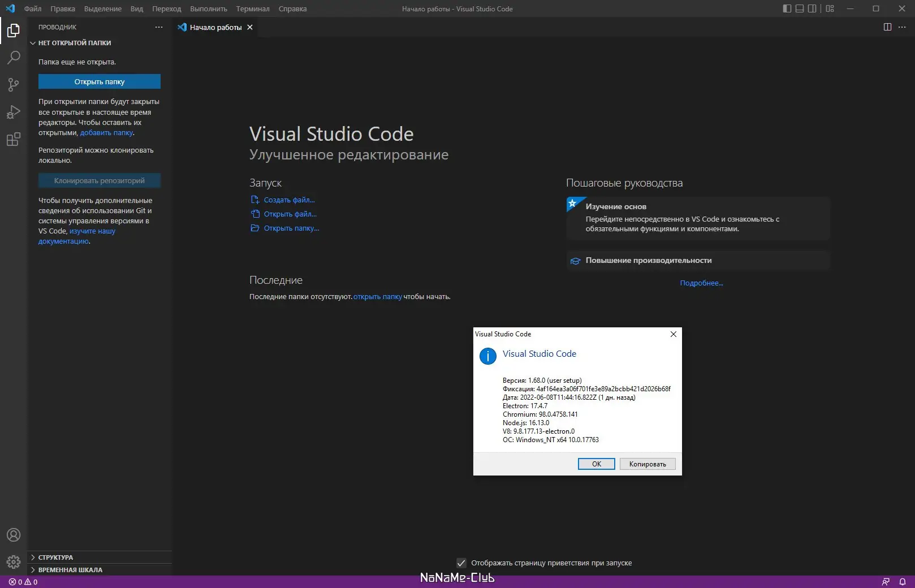Click the blue 'Открыть папку' button
The width and height of the screenshot is (915, 588).
coord(100,81)
